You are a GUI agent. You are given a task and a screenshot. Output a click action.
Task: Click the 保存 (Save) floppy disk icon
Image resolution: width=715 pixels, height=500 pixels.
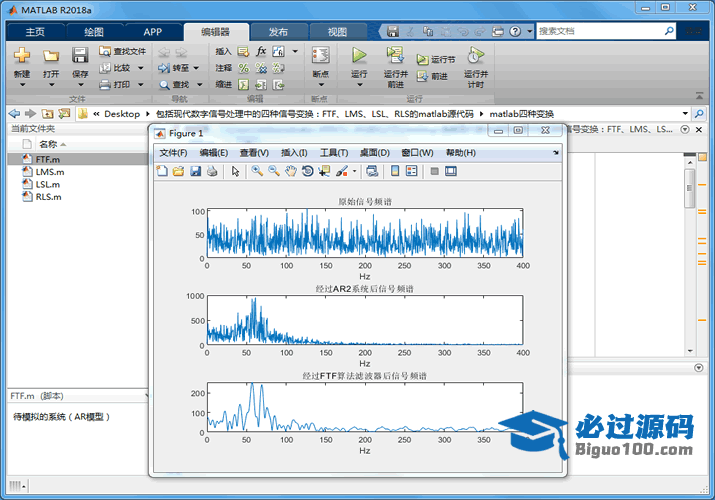tap(80, 55)
